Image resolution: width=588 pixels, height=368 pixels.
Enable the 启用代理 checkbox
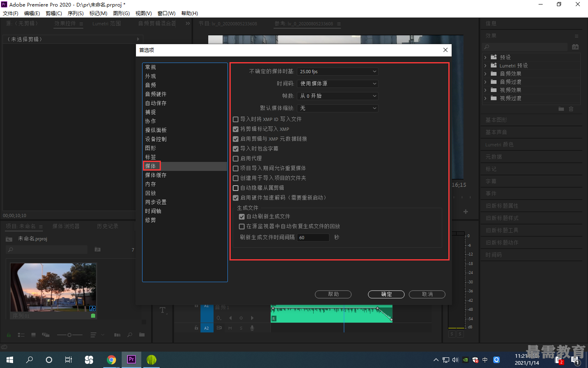click(236, 159)
